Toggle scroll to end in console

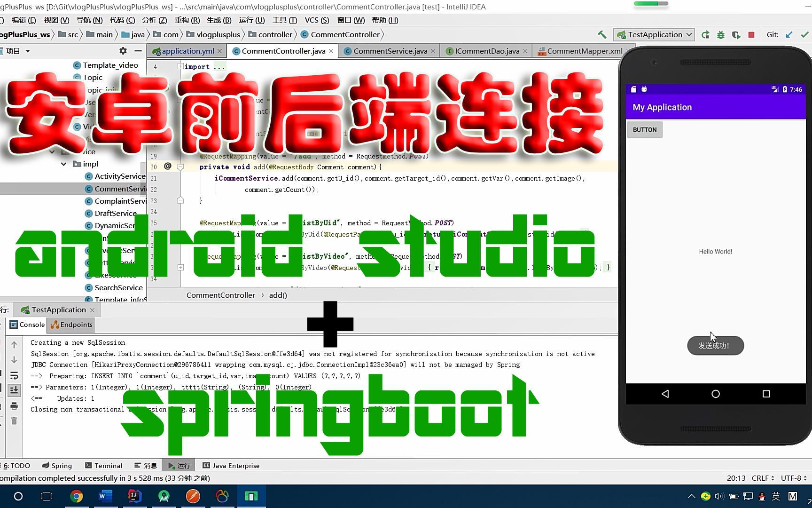[x=14, y=390]
